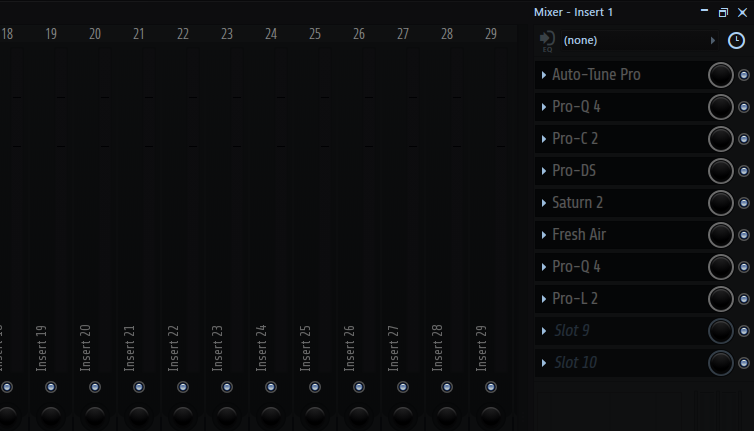Adjust the Pro-L 2 mix level knob
The width and height of the screenshot is (754, 431).
[x=720, y=299]
